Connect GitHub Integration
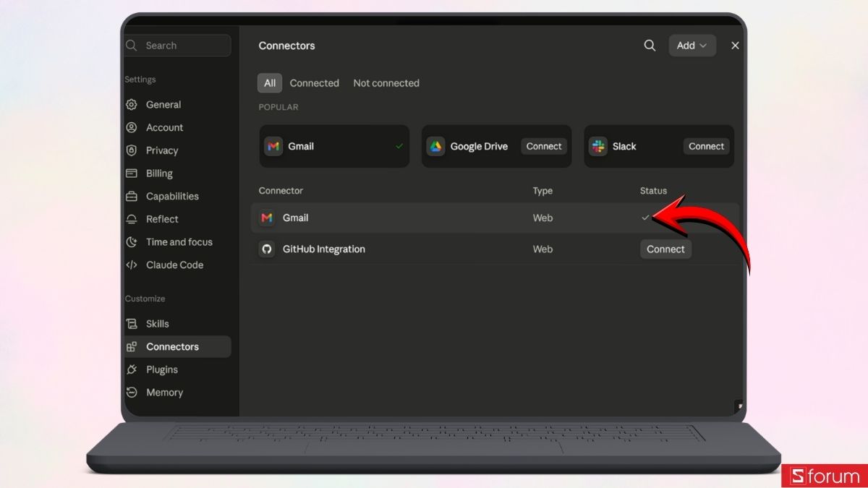Screen dimensions: 868x488 pos(665,249)
